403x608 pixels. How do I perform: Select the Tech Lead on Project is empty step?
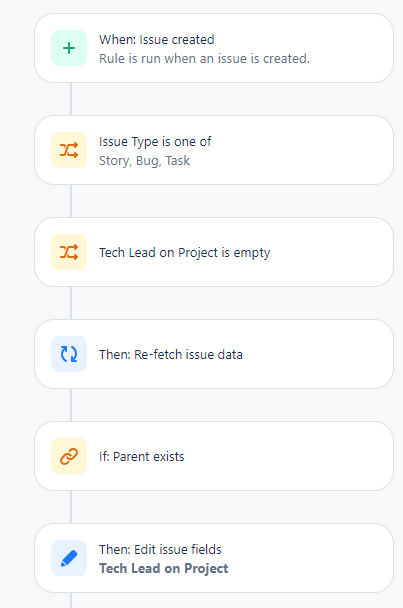click(x=214, y=252)
